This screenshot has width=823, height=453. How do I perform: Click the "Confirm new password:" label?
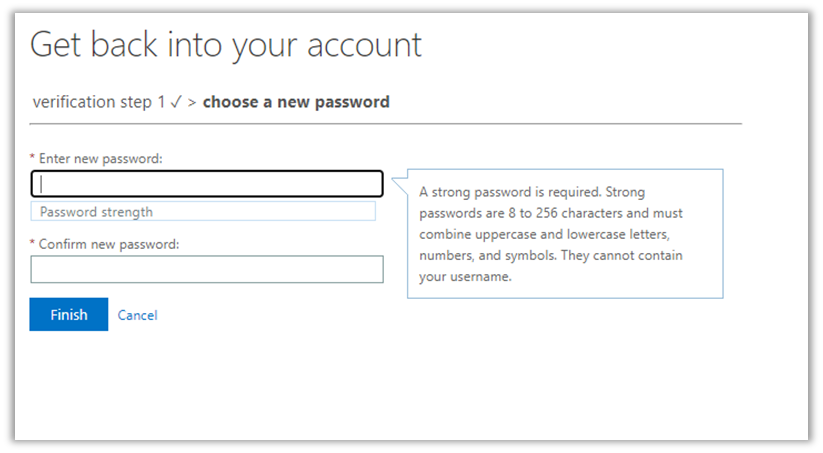(109, 244)
